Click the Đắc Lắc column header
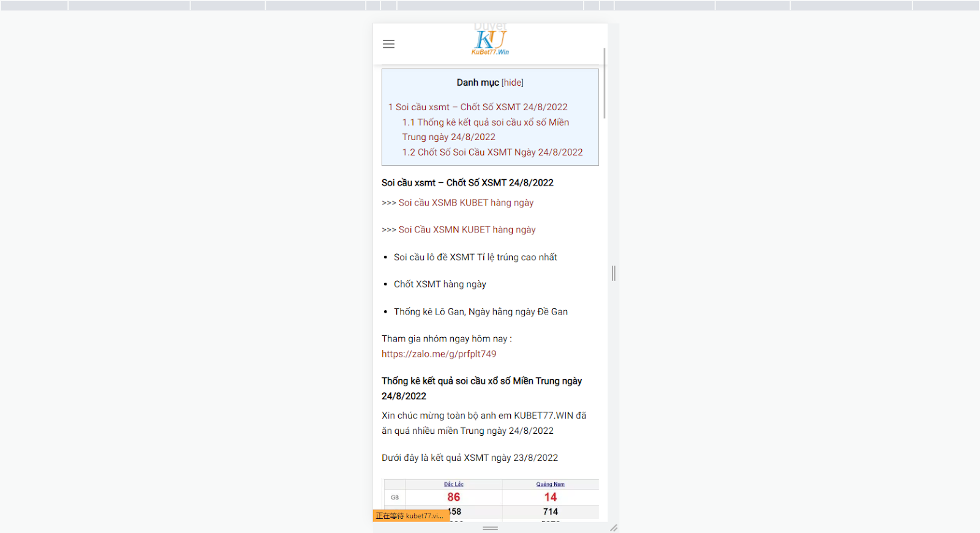This screenshot has width=980, height=533. (x=454, y=484)
